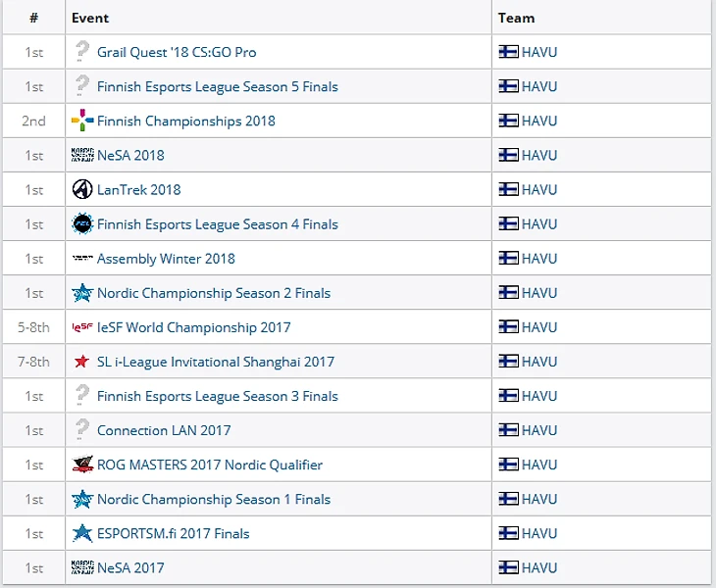The height and width of the screenshot is (588, 716).
Task: Click the Assembly Winter 2018 logo icon
Action: coord(82,259)
